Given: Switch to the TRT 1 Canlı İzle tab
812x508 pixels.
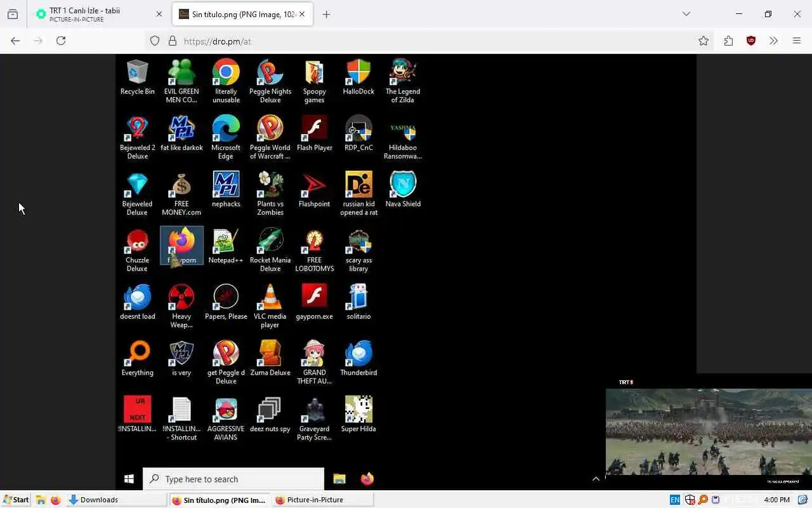Looking at the screenshot, I should (x=100, y=15).
